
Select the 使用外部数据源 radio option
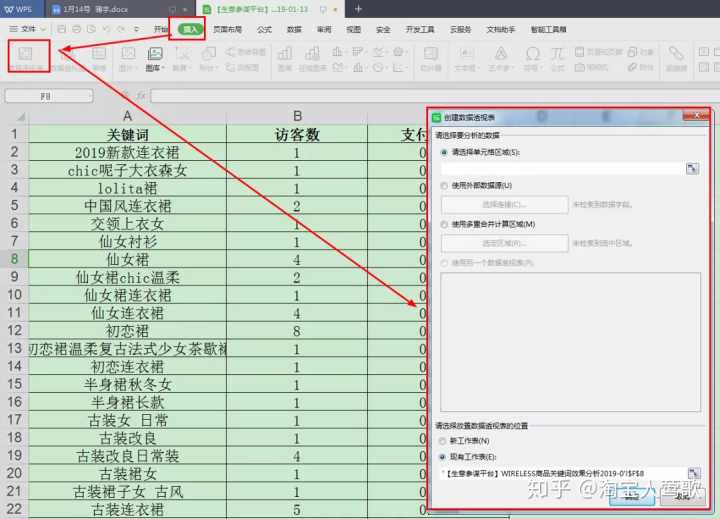(x=444, y=186)
